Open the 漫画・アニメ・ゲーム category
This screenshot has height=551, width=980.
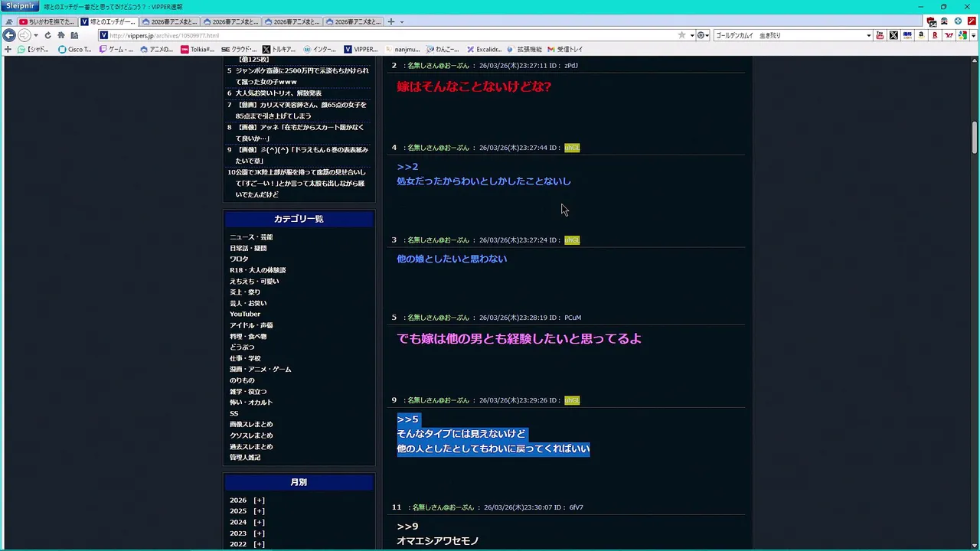point(260,369)
